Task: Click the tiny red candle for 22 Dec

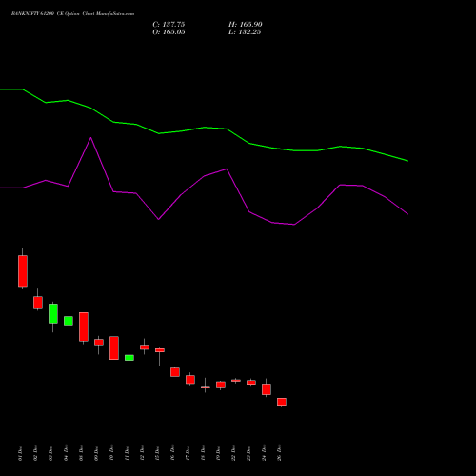Action: pyautogui.click(x=236, y=381)
